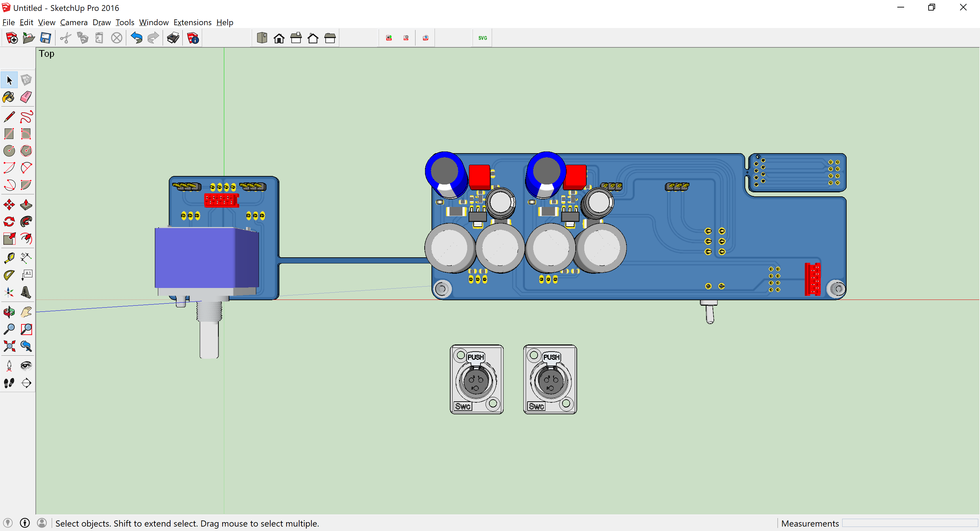Image resolution: width=980 pixels, height=531 pixels.
Task: Click the Previous view tool
Action: 26,346
